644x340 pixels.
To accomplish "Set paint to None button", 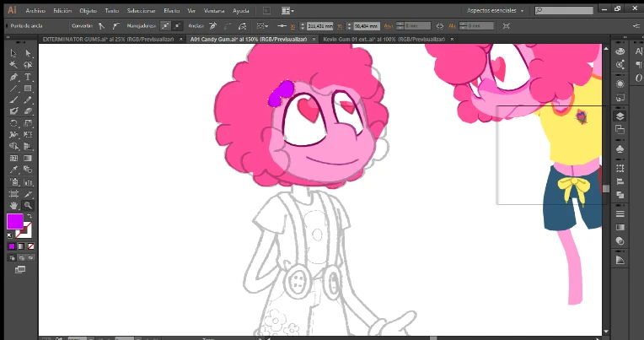I will [30, 246].
